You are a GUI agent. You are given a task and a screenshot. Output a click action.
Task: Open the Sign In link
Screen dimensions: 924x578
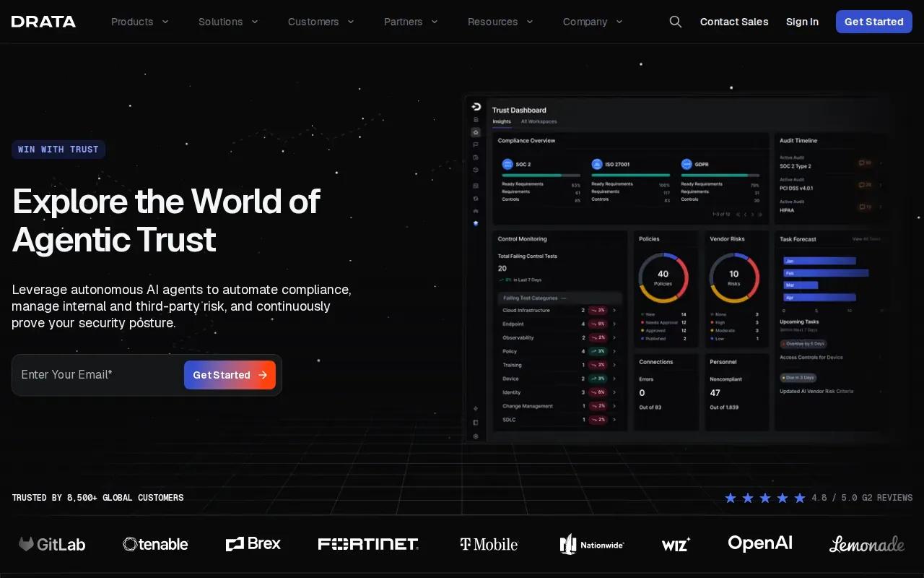[802, 22]
